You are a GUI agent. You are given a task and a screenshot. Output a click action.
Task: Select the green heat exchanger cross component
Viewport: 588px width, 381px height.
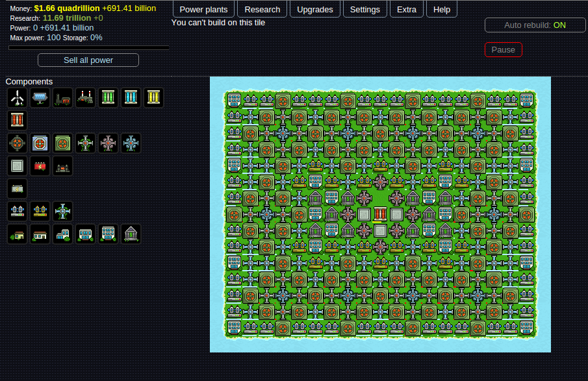(85, 143)
